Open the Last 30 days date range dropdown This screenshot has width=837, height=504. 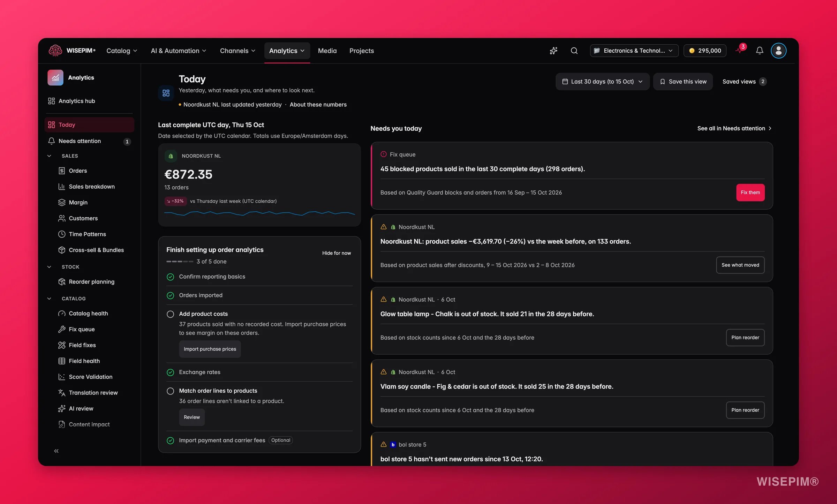[x=602, y=82]
